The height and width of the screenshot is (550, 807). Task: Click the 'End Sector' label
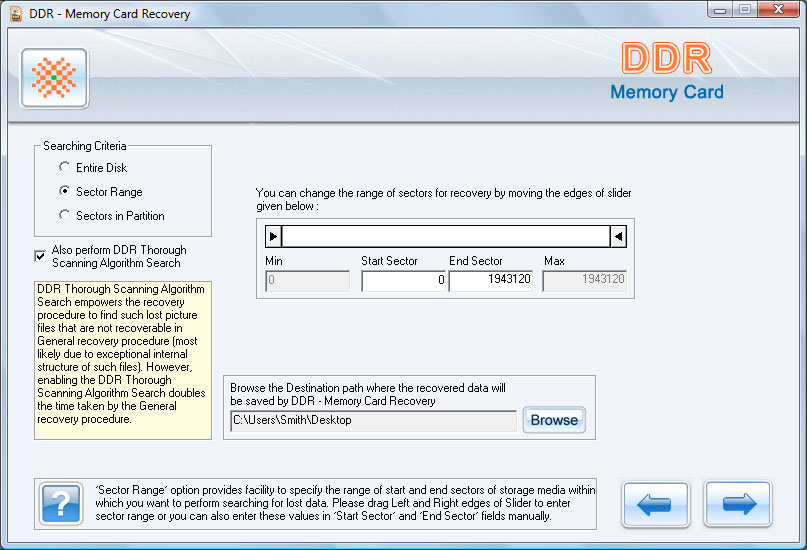(476, 261)
